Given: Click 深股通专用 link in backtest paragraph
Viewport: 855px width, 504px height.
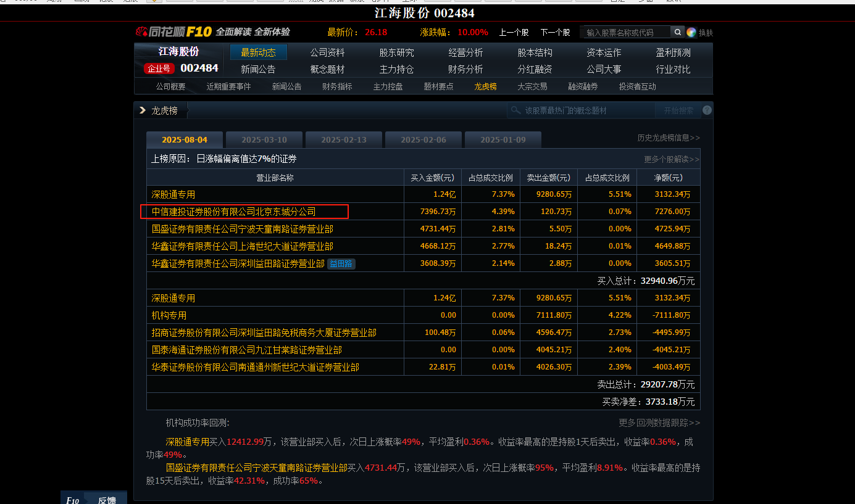Looking at the screenshot, I should click(188, 442).
